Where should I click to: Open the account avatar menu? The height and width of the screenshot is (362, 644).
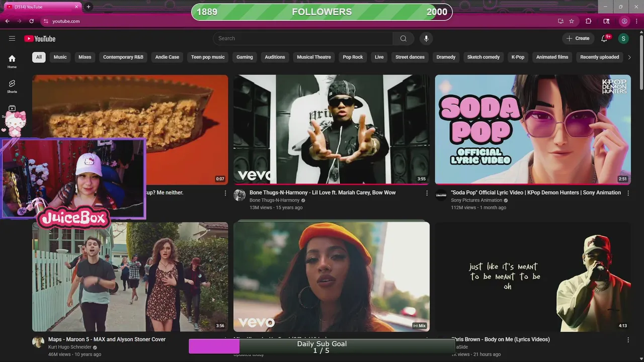pyautogui.click(x=623, y=39)
